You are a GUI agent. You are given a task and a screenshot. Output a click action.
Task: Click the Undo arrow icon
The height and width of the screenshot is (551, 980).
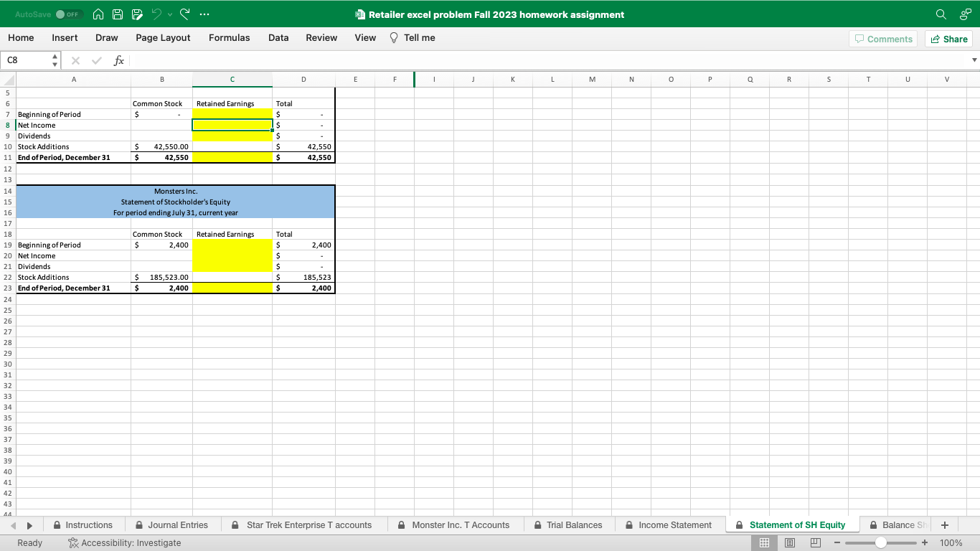pyautogui.click(x=156, y=14)
